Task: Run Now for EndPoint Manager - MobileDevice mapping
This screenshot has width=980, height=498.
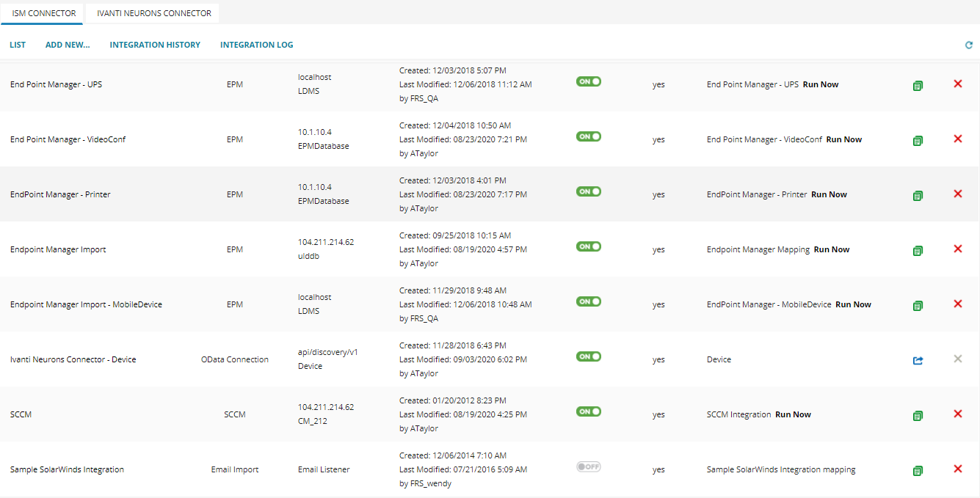Action: [854, 304]
